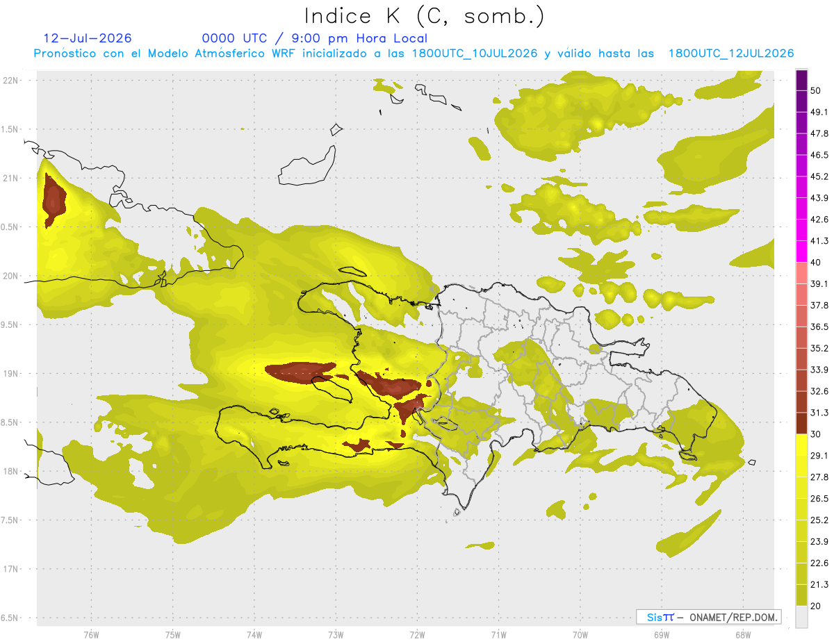
Task: Click the "19N" latitude label
Action: pos(10,374)
